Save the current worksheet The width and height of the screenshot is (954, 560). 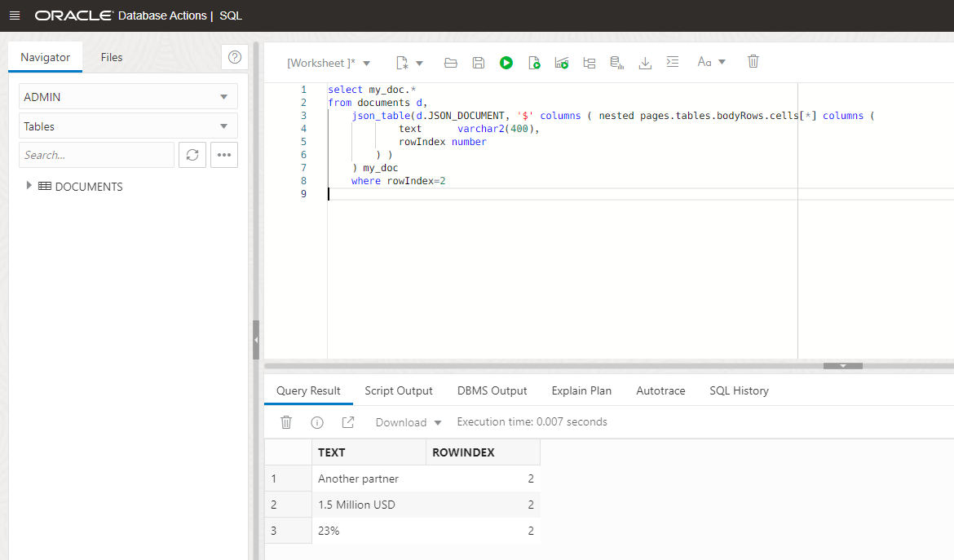(x=479, y=62)
